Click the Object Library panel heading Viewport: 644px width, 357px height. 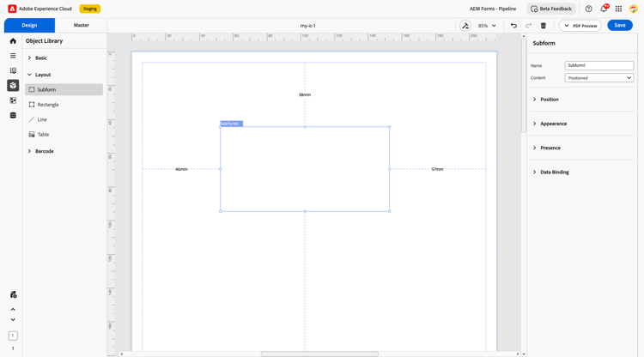coord(44,41)
